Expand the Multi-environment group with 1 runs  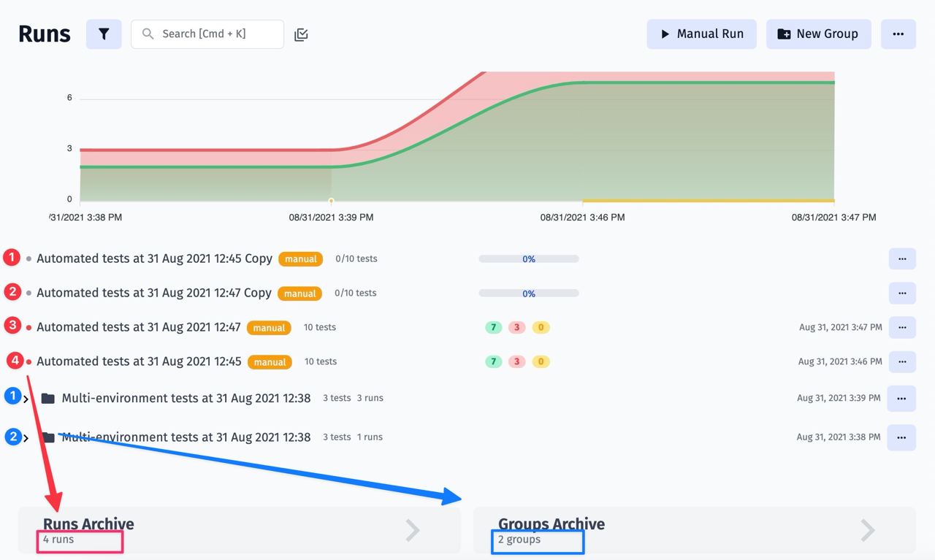point(26,438)
